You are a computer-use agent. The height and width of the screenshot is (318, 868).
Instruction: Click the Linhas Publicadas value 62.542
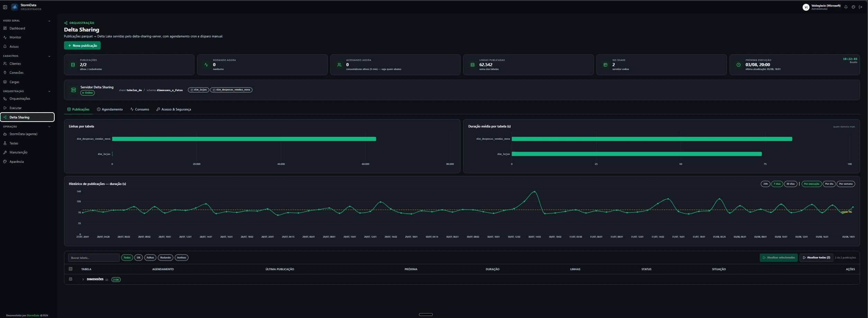pyautogui.click(x=486, y=65)
